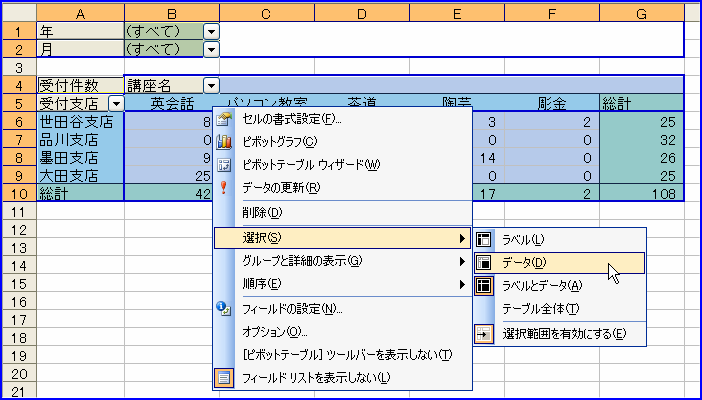Open the 月 page field dropdown
The width and height of the screenshot is (702, 400).
tap(211, 49)
